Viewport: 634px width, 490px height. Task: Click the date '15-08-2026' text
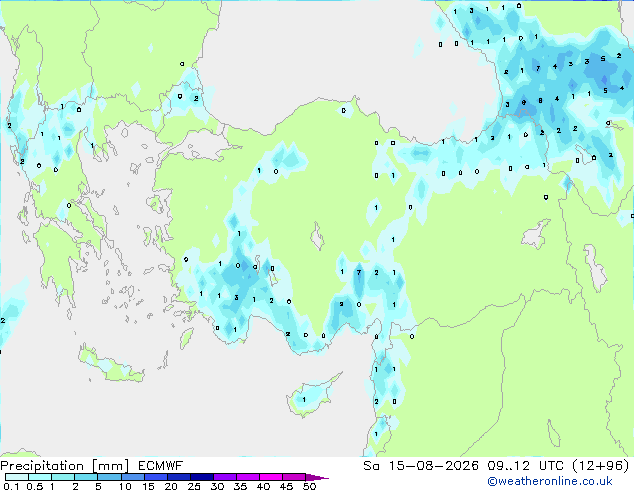click(x=434, y=466)
